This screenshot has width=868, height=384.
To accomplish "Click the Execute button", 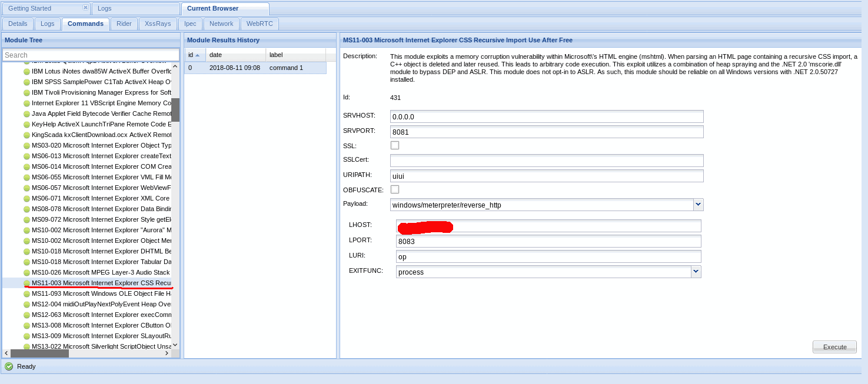I will 834,347.
